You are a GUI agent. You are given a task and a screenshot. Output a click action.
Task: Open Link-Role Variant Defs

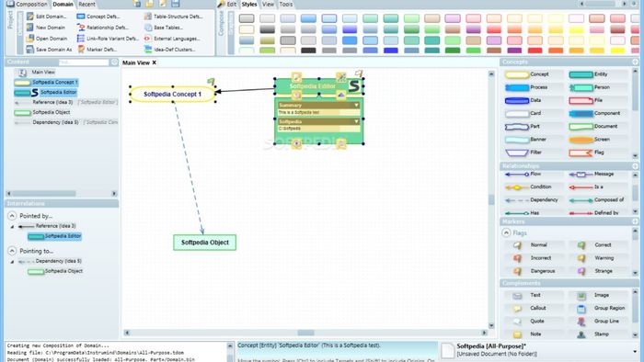tap(108, 39)
